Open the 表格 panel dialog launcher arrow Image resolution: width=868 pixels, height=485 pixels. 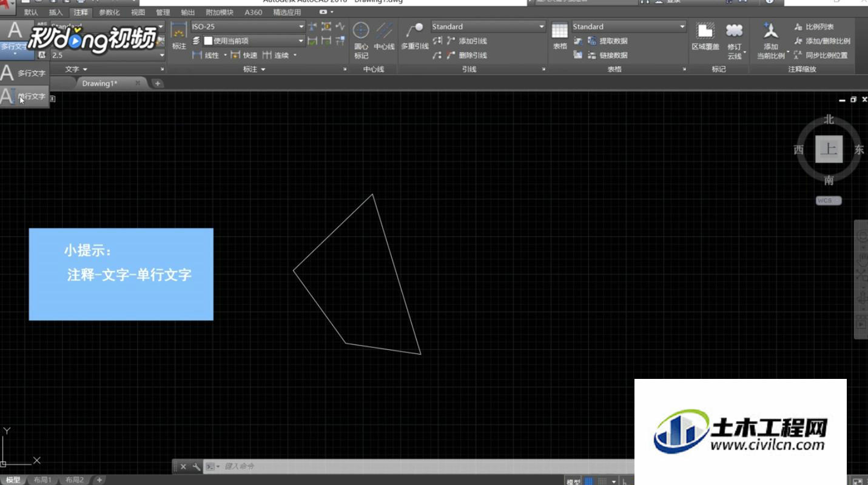(x=684, y=70)
